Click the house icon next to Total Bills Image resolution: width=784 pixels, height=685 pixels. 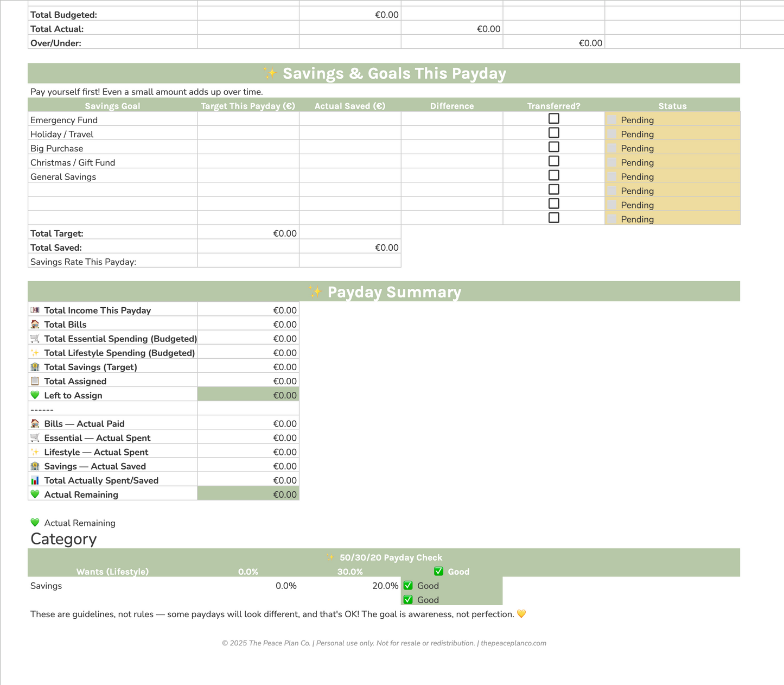(35, 324)
